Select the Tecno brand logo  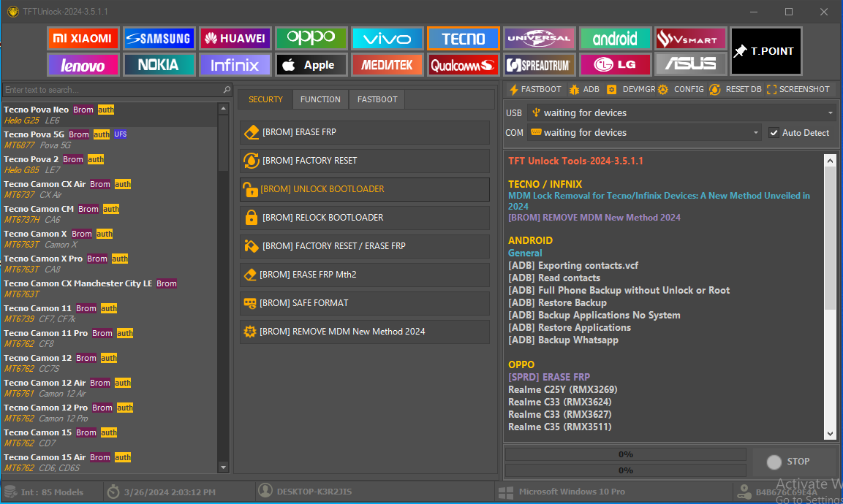(x=464, y=38)
